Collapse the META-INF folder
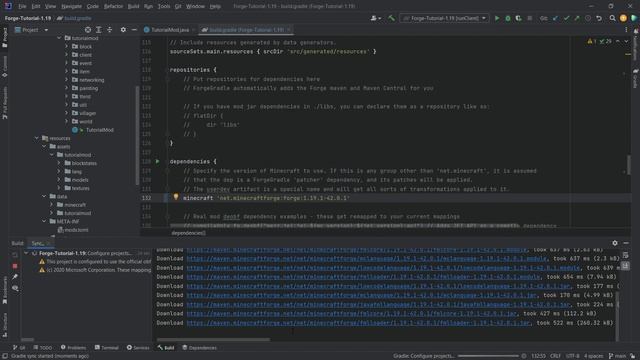 point(44,221)
